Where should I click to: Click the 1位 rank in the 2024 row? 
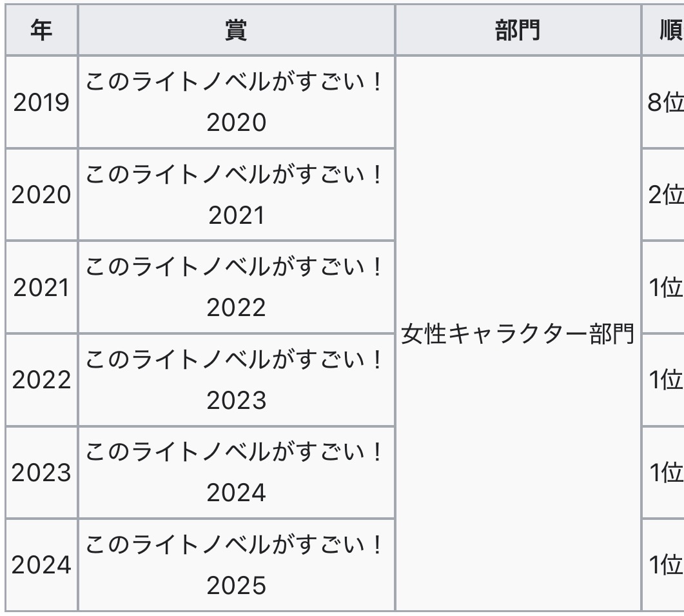pyautogui.click(x=665, y=565)
